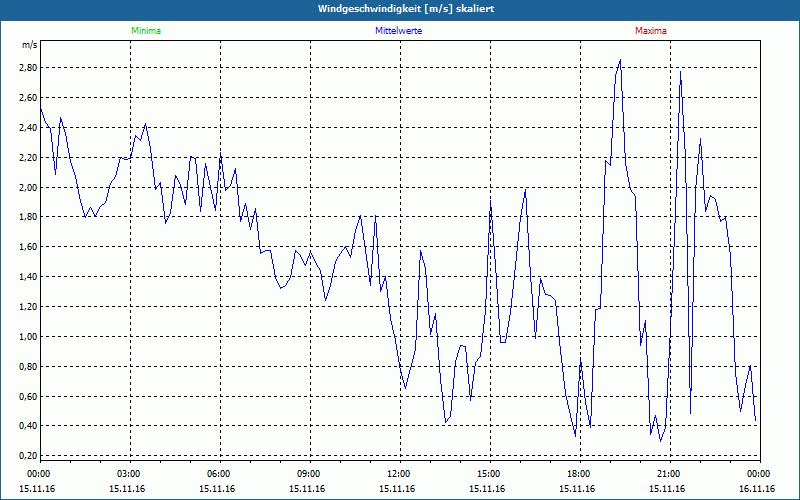Click the chart title Windgeschwindigkeit [m/s] skaliert
Viewport: 800px width, 500px height.
click(x=406, y=9)
